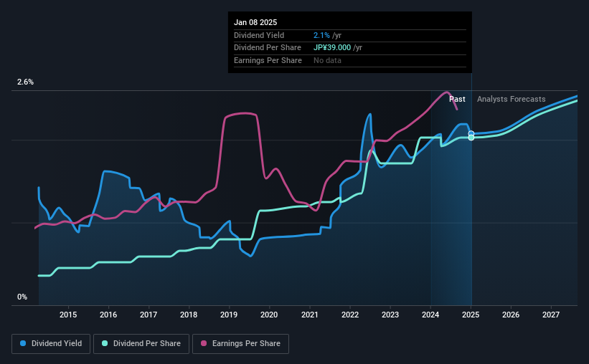Click the 2025 x-axis year label
589x364 pixels.
(471, 315)
